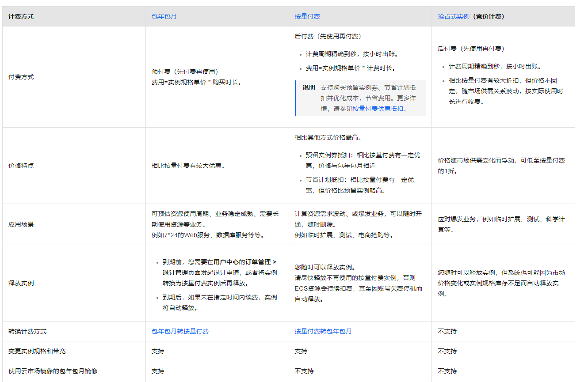Click the 价格特点 row label

click(x=21, y=166)
